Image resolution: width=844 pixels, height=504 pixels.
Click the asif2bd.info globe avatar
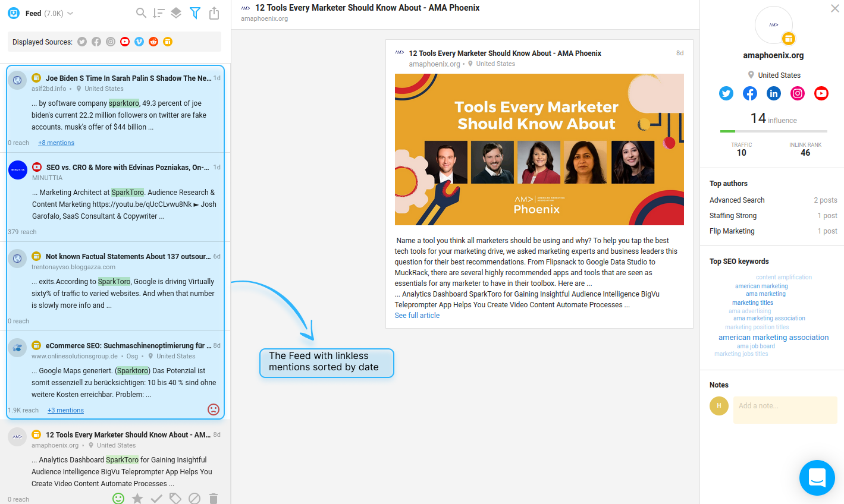point(18,80)
